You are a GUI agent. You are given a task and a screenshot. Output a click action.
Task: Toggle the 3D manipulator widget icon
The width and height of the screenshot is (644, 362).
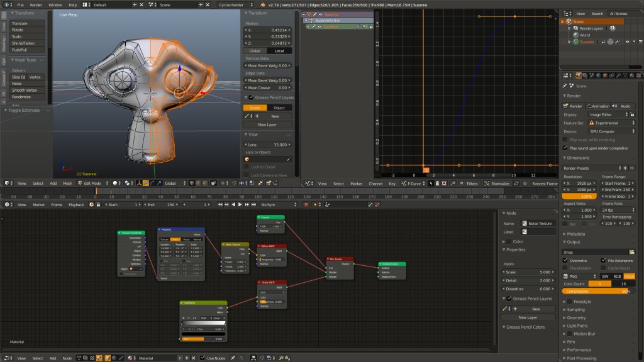tap(138, 184)
